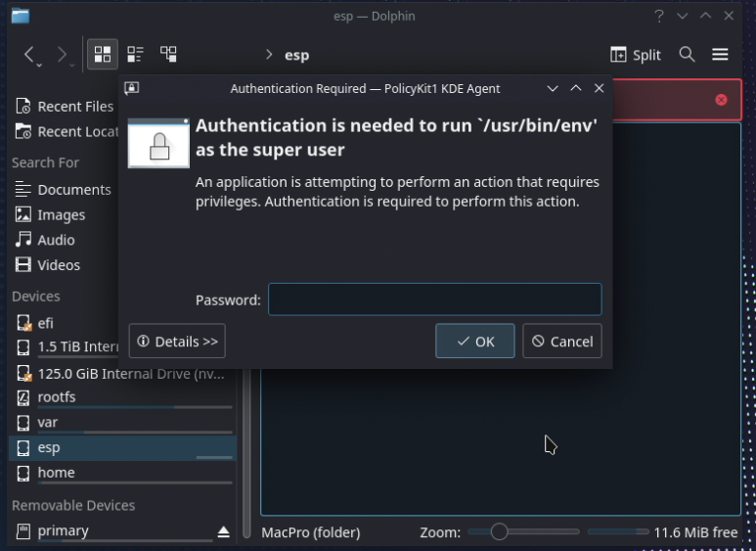Open the home device
This screenshot has height=551, width=756.
click(x=122, y=473)
